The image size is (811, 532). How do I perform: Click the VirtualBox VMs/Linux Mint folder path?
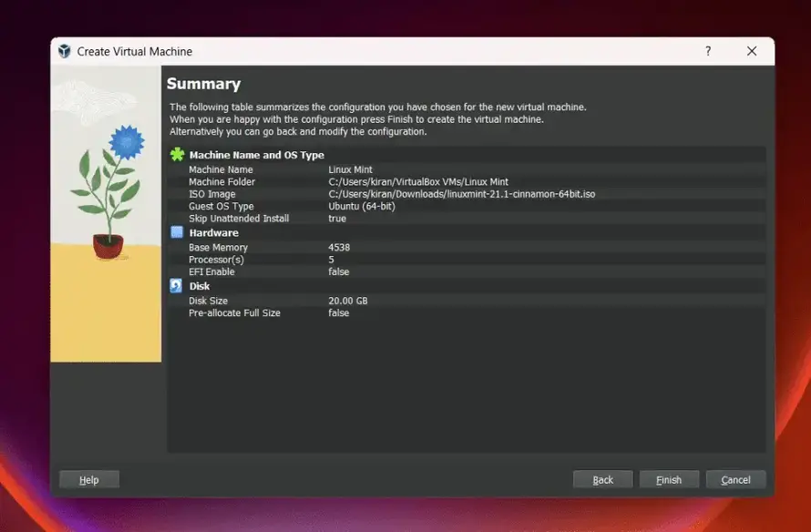coord(418,182)
